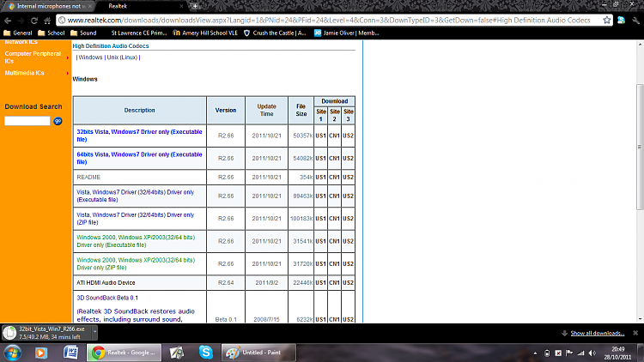Open the Chrome wrench settings menu

[x=635, y=20]
